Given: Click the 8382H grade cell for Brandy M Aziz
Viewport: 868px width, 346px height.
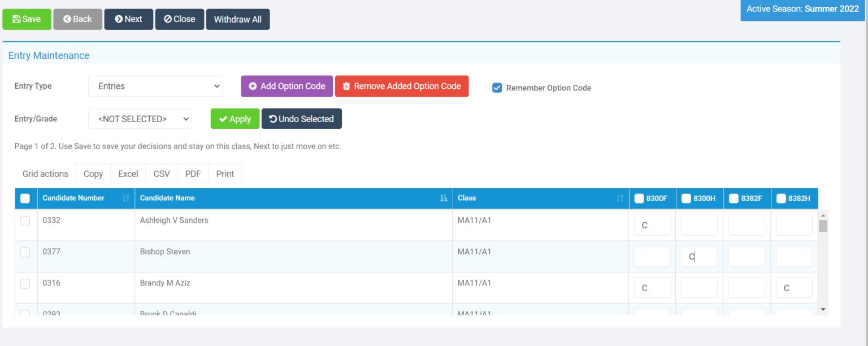Looking at the screenshot, I should [x=794, y=287].
